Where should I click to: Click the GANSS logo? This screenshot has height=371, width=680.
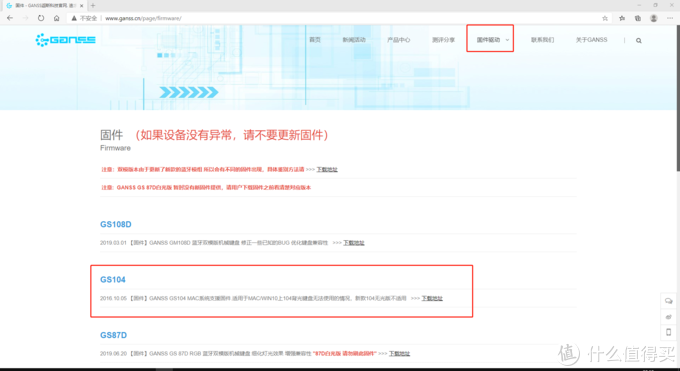click(65, 40)
